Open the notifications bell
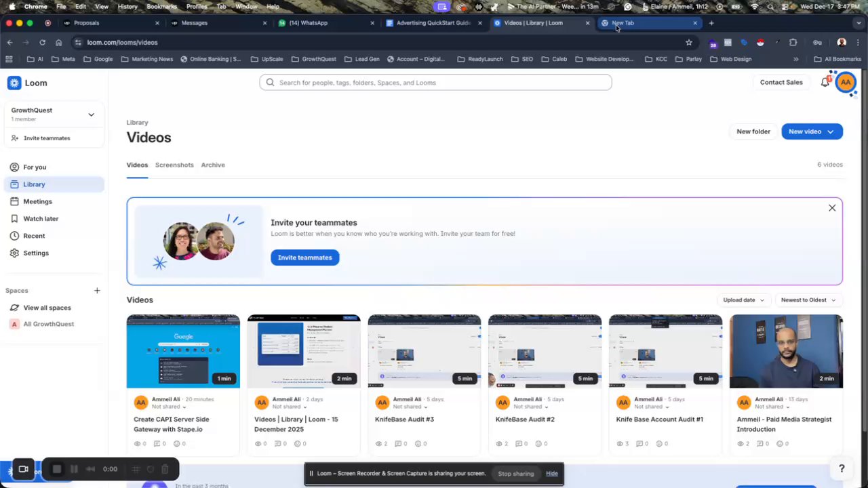The height and width of the screenshot is (488, 868). coord(825,82)
